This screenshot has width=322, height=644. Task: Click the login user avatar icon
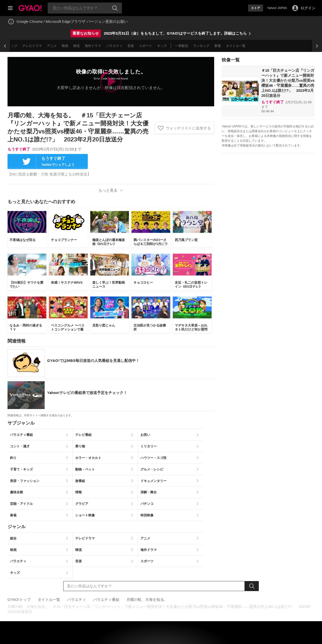295,8
